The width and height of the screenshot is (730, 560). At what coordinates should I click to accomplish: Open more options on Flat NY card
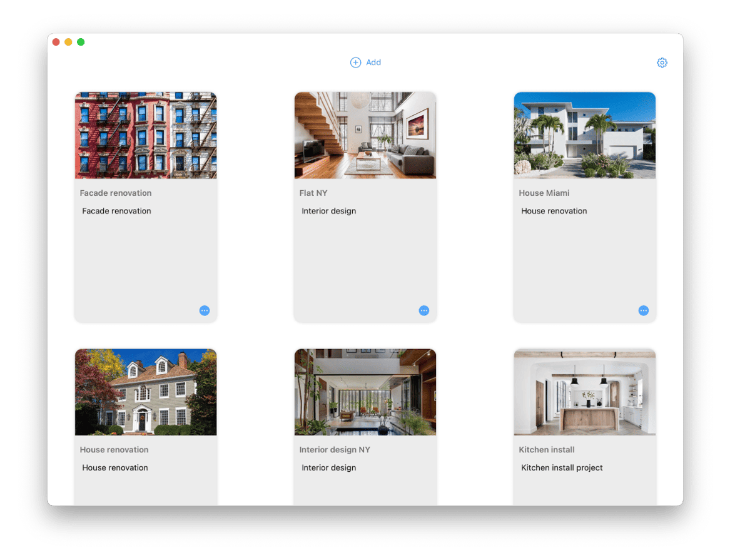point(424,310)
